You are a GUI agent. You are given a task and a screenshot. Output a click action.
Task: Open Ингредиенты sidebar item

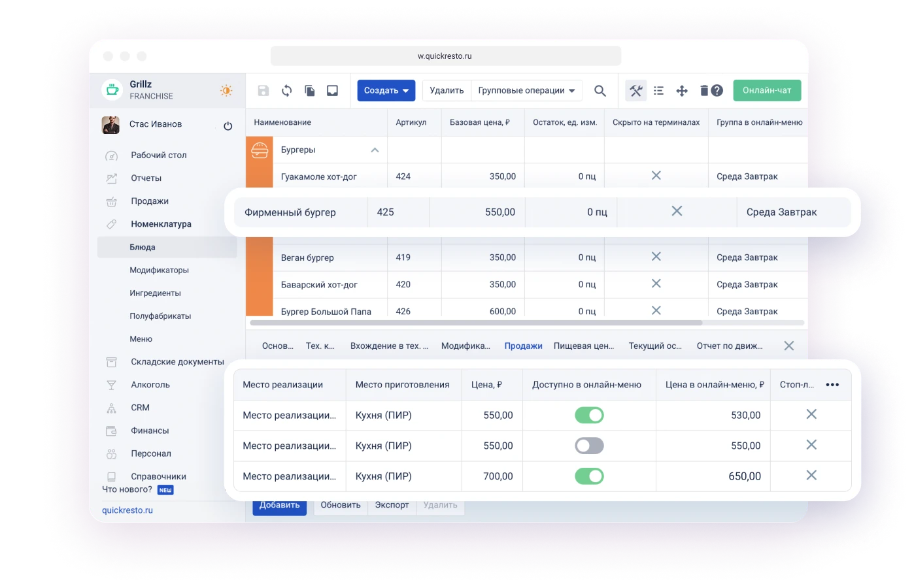point(155,293)
